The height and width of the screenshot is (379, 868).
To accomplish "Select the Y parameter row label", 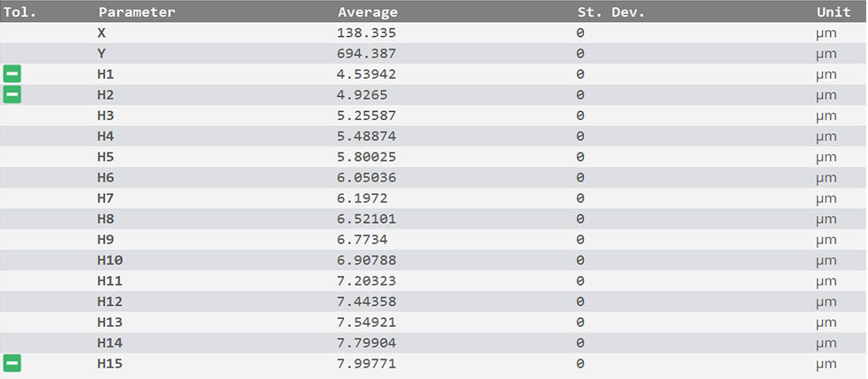I will tap(101, 54).
